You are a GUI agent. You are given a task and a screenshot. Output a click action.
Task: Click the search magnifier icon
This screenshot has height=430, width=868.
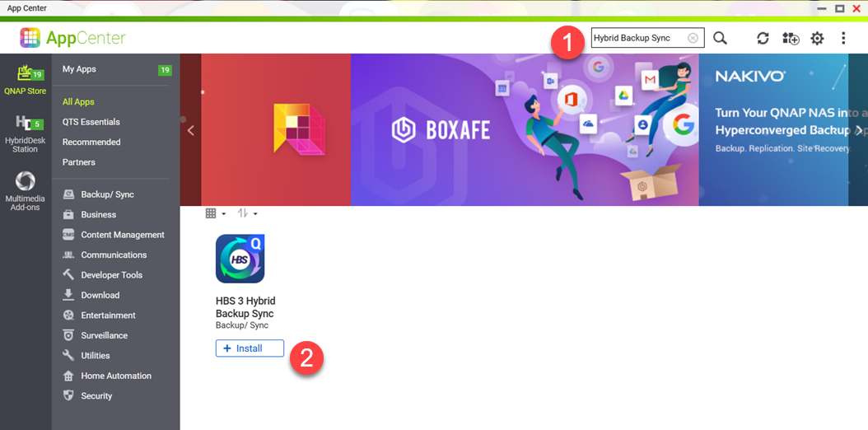[720, 38]
